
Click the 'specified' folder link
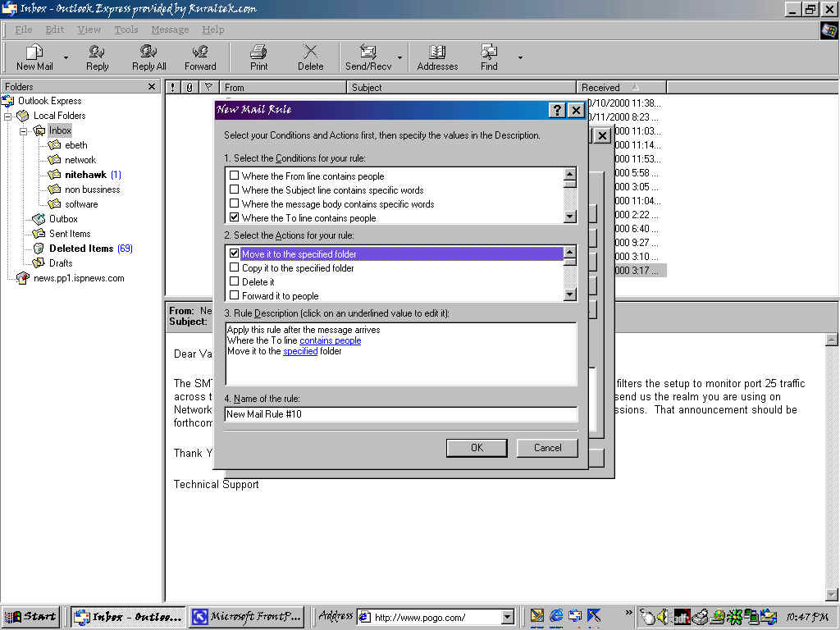click(x=300, y=351)
